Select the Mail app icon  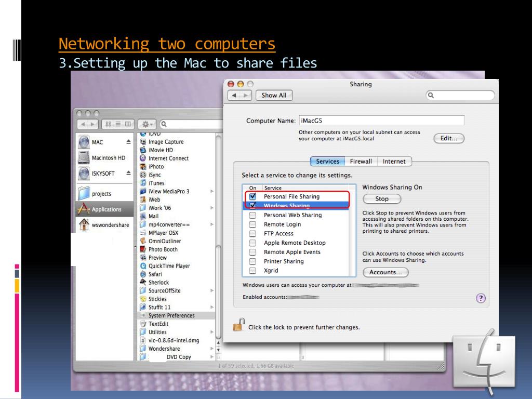coord(143,216)
